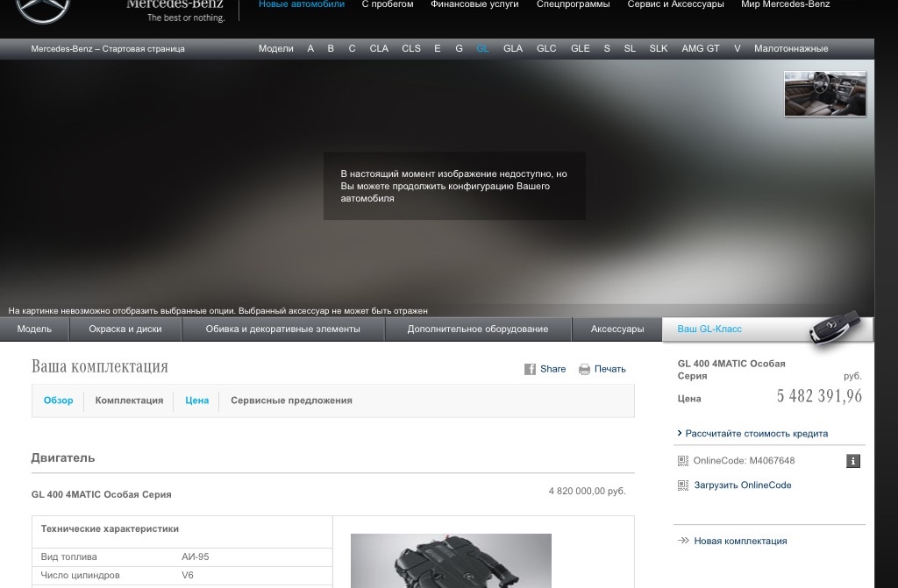Select model class B
The height and width of the screenshot is (588, 898).
331,49
